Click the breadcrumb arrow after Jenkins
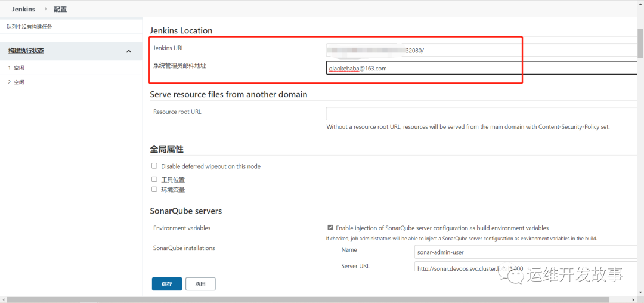Screen dimensions: 644x303 [x=45, y=8]
